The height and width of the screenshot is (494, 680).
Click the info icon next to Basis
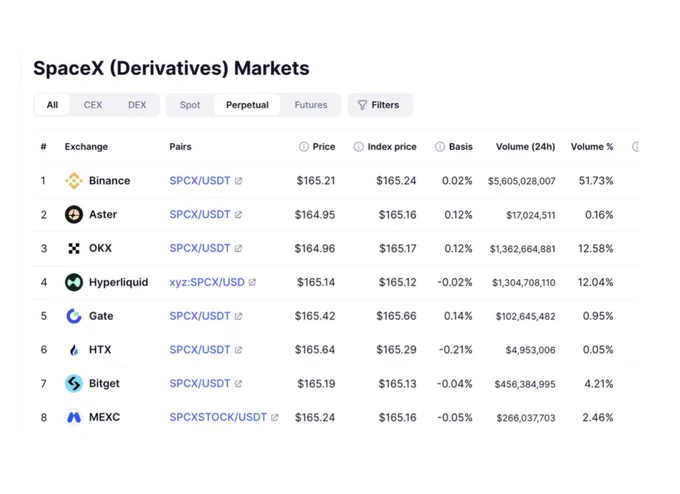pos(440,147)
